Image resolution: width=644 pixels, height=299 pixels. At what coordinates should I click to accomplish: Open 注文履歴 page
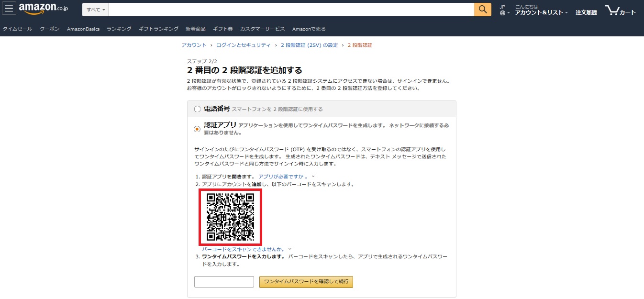click(x=586, y=12)
